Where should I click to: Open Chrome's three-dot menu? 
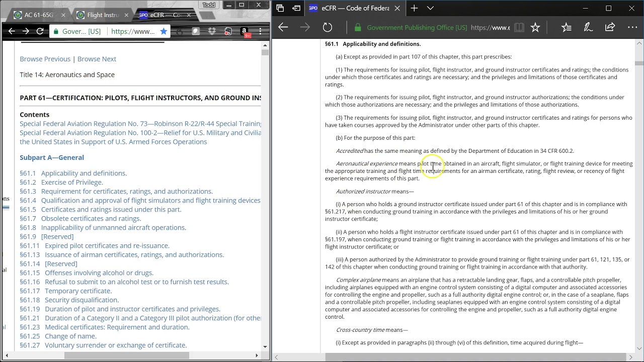pos(260,31)
